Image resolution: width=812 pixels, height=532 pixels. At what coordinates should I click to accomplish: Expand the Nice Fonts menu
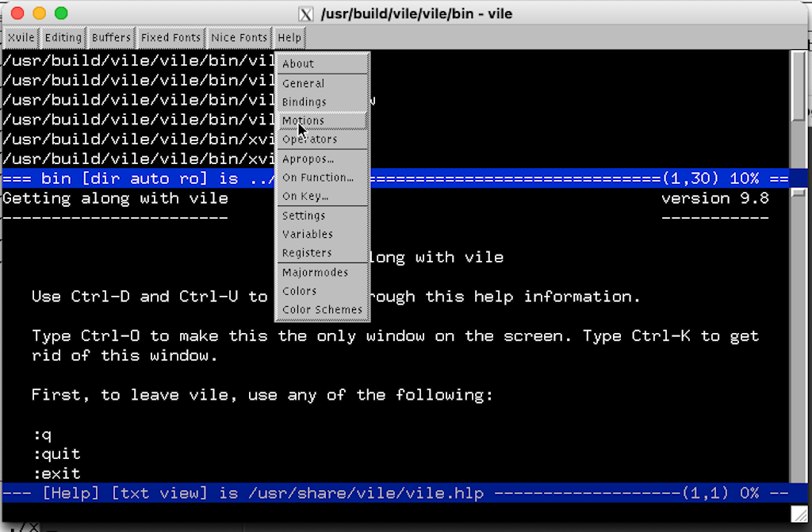[x=239, y=37]
